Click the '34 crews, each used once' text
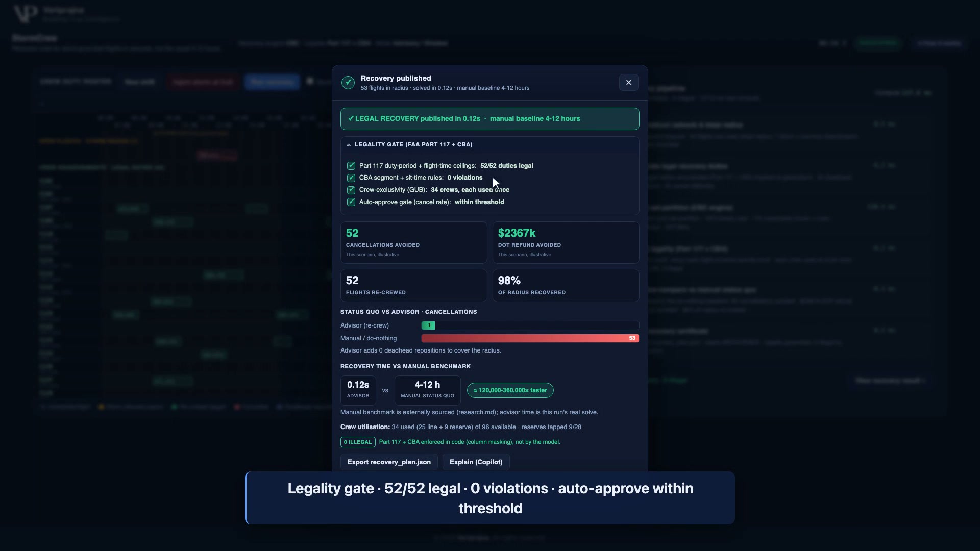The height and width of the screenshot is (551, 980). (x=470, y=190)
